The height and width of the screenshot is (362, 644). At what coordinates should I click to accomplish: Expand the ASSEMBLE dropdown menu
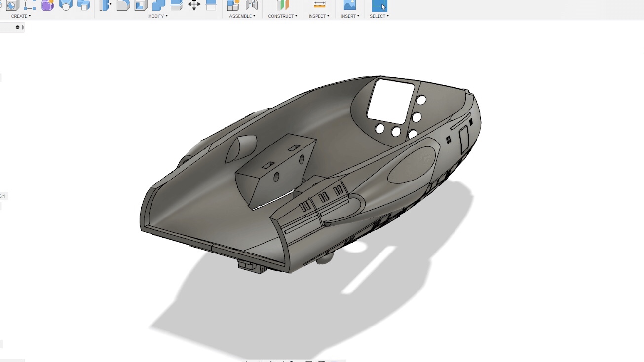coord(242,16)
